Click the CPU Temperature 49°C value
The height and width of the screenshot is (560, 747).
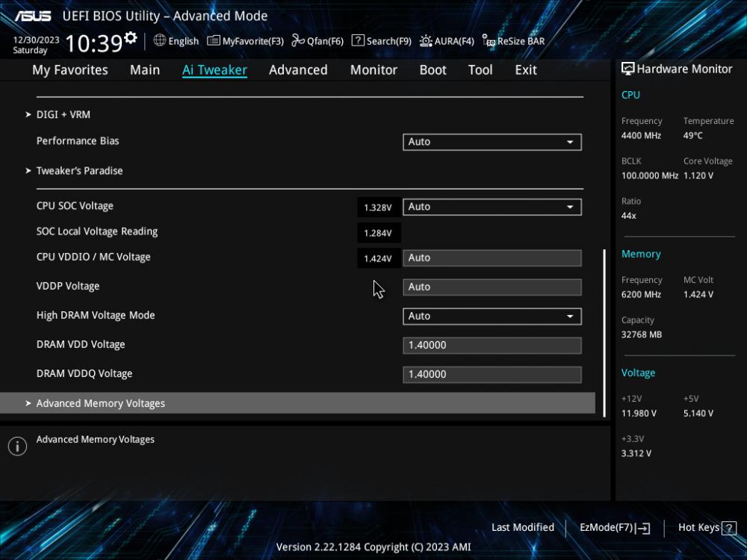click(692, 136)
